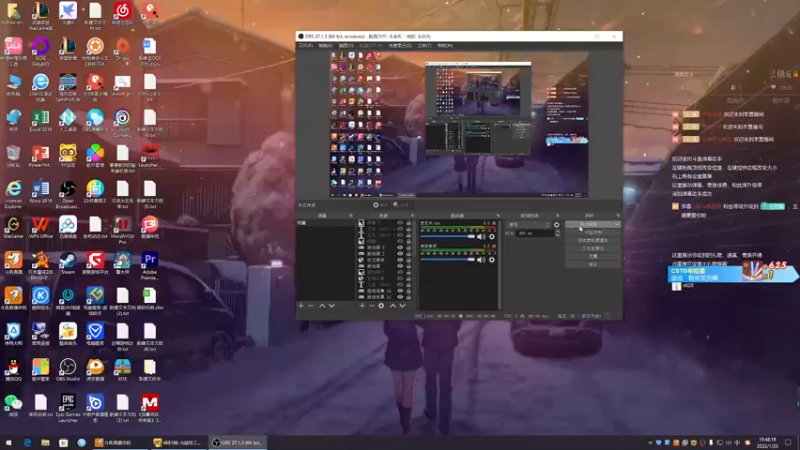
Task: Select OBS Studio desktop shortcut
Action: 67,370
